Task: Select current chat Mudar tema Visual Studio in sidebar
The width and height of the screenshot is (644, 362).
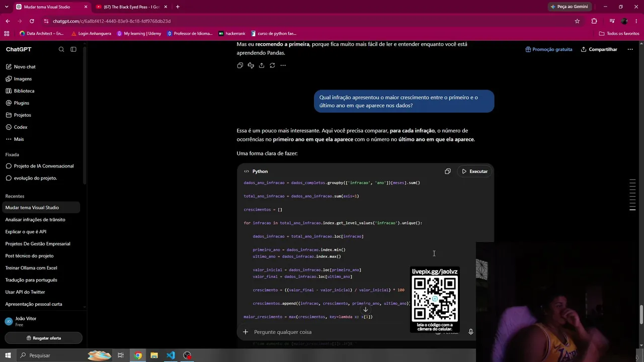Action: pyautogui.click(x=41, y=208)
